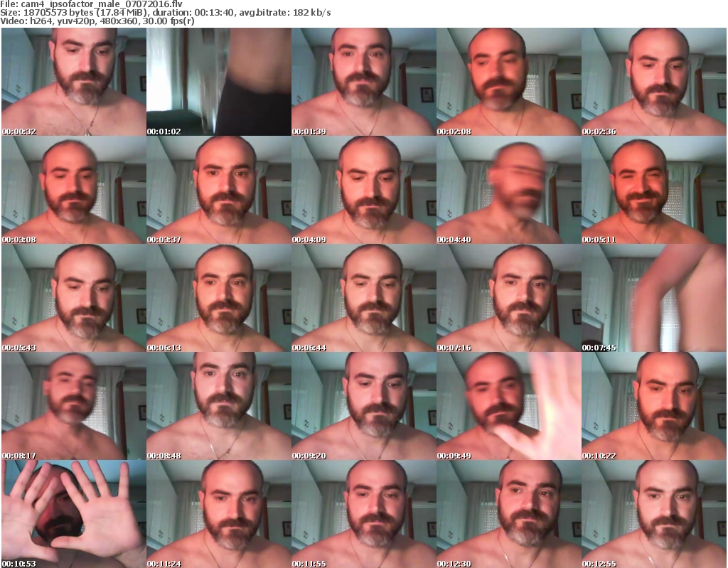Screen dimensions: 728x568
Task: Click the video codec text h264, yuv420p
Action: [61, 21]
